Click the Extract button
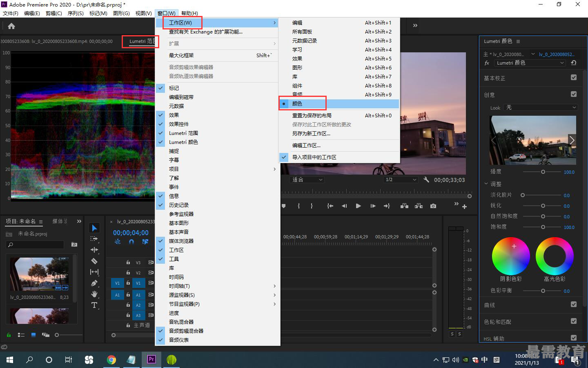This screenshot has height=368, width=588. coord(419,206)
